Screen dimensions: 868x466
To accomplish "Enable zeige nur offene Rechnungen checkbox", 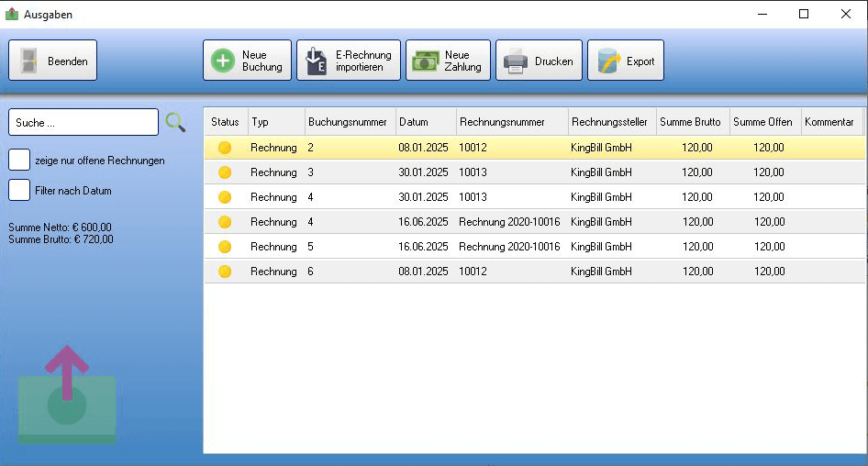I will [x=19, y=160].
